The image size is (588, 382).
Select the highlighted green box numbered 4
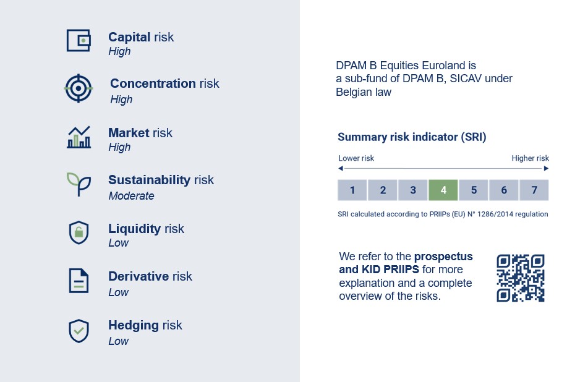tap(443, 190)
